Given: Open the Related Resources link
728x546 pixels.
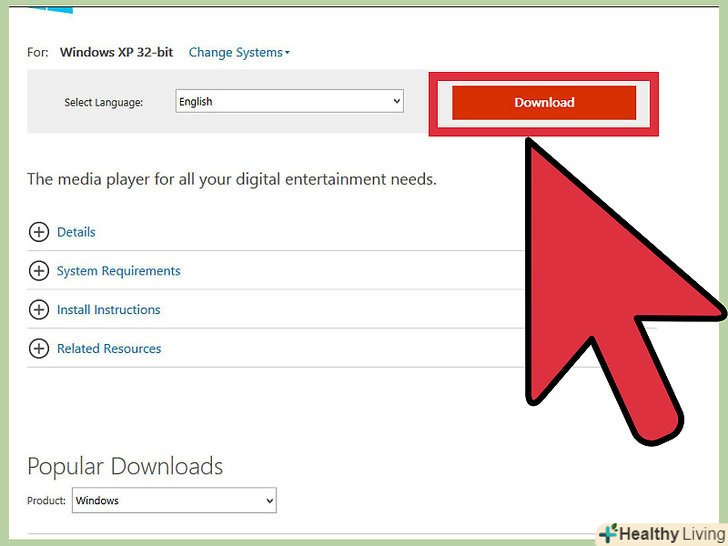Looking at the screenshot, I should [109, 348].
